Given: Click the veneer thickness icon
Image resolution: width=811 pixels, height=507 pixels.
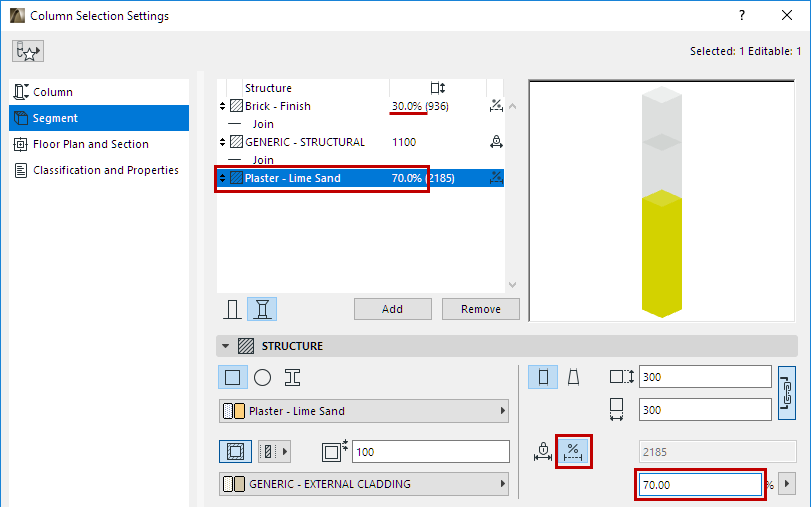Looking at the screenshot, I should click(334, 451).
